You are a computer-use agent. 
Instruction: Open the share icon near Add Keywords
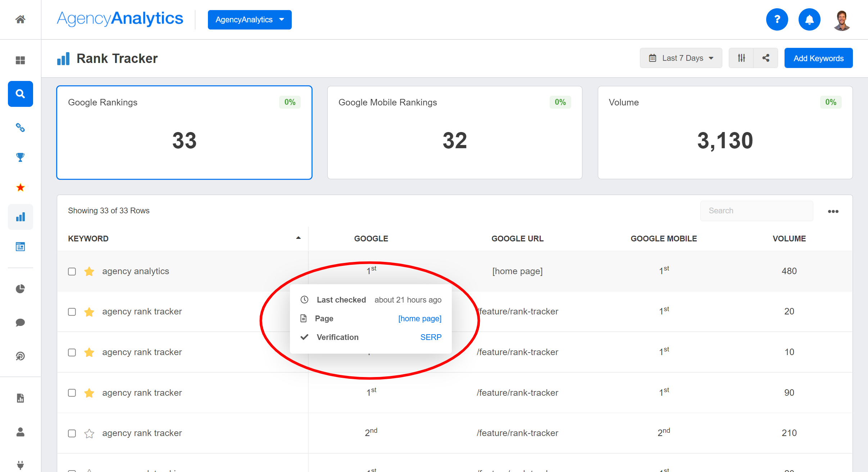(x=765, y=58)
